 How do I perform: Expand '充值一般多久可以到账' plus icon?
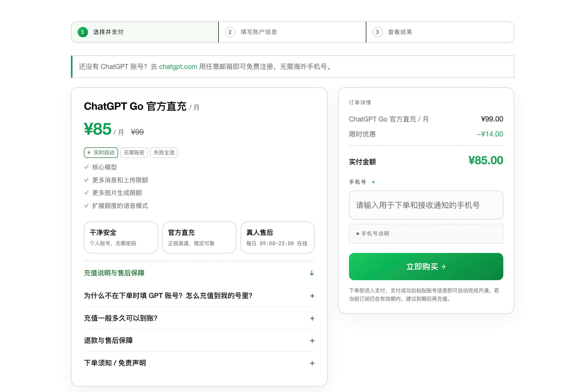pos(312,318)
